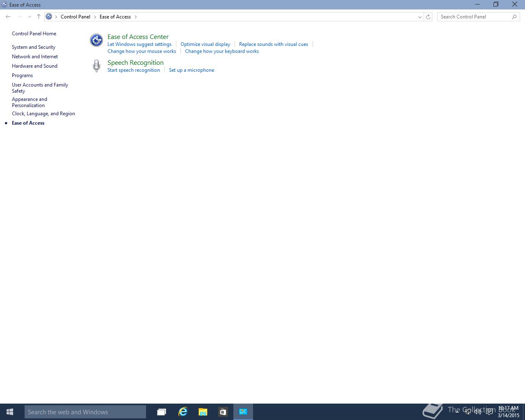Open the Speech Recognition heading
Image resolution: width=525 pixels, height=420 pixels.
tap(135, 62)
